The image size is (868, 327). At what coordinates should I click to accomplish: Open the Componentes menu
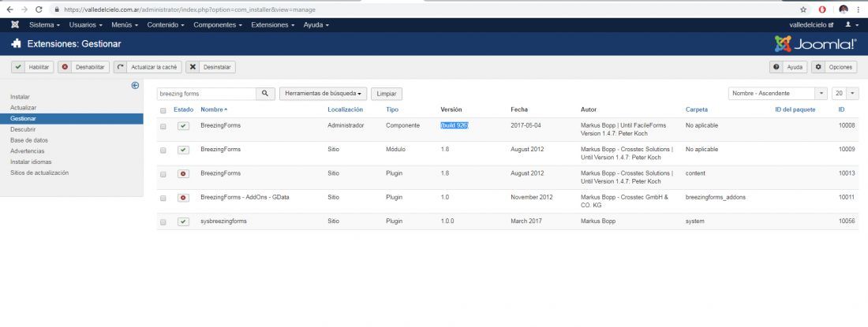(218, 25)
